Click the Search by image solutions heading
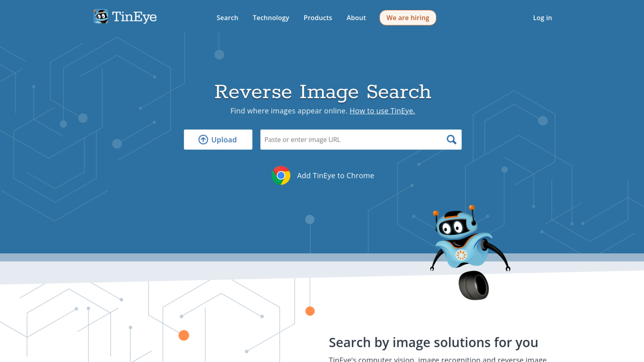 pos(433,343)
